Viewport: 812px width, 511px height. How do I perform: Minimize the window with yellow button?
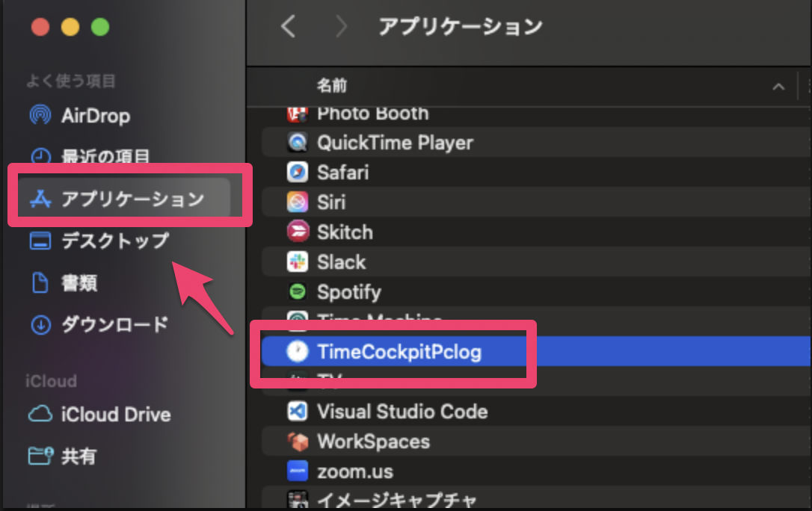click(x=70, y=27)
